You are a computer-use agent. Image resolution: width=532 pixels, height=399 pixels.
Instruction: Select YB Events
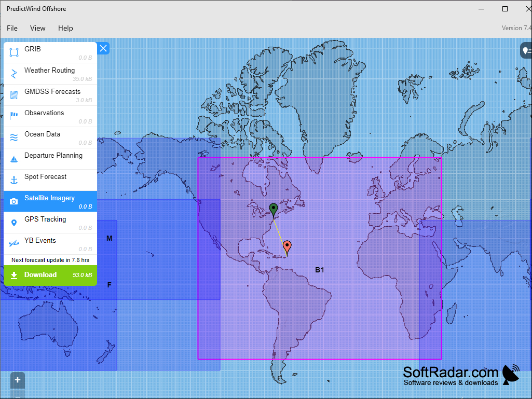click(50, 244)
